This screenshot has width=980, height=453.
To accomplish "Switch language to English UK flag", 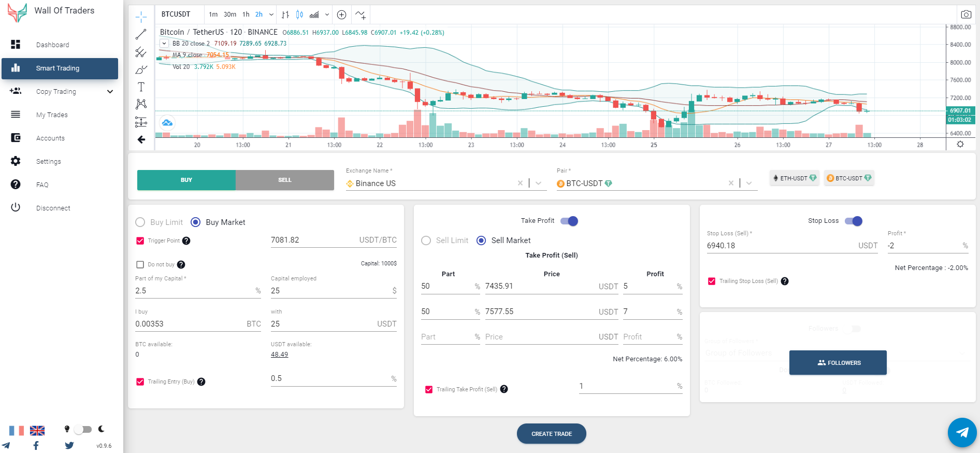I will [37, 431].
